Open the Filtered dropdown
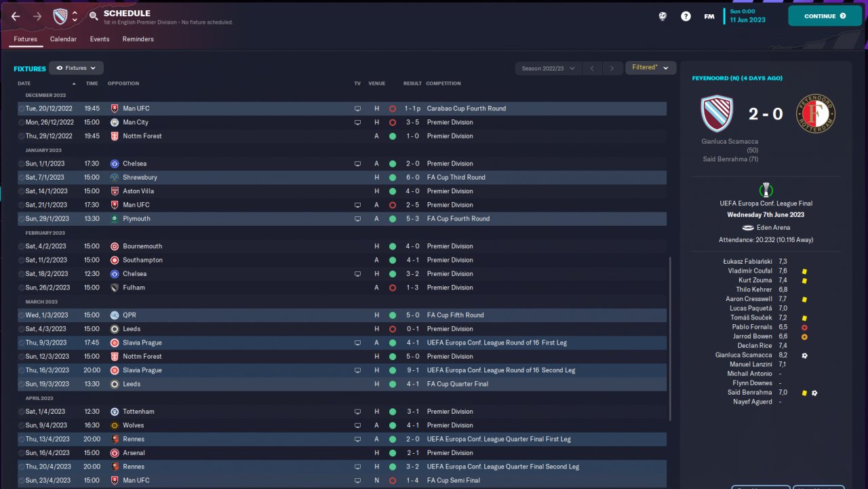Screen dimensions: 868x489 [650, 68]
